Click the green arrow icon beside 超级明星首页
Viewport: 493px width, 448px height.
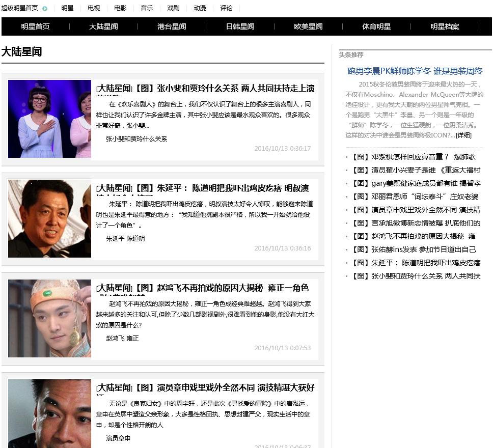click(45, 9)
